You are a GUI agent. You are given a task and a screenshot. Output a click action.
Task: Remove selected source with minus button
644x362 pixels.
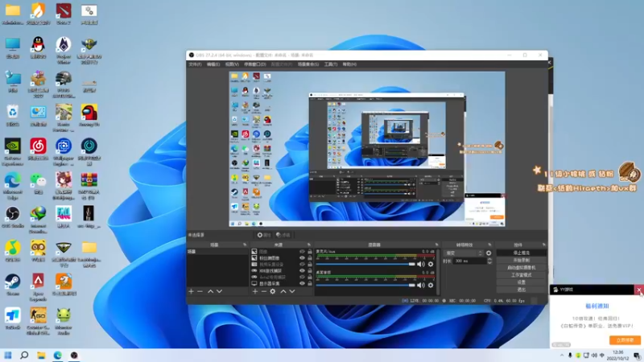[x=264, y=291]
